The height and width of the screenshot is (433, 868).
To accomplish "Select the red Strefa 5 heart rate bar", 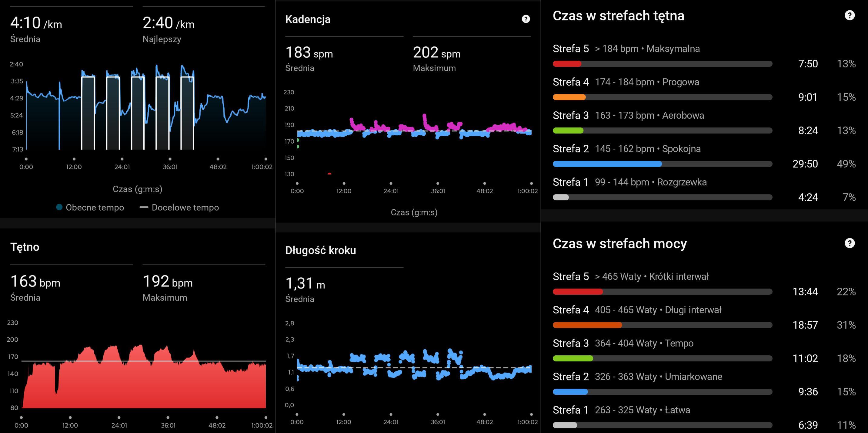I will [x=567, y=64].
